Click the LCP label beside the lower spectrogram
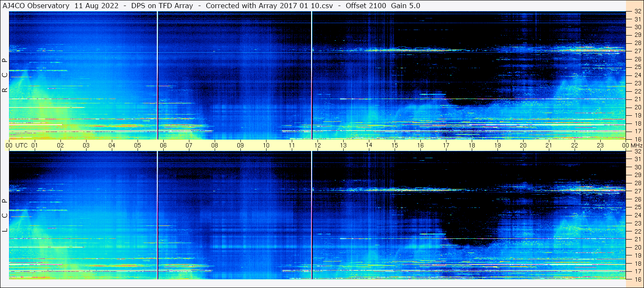The image size is (644, 288). tap(5, 215)
